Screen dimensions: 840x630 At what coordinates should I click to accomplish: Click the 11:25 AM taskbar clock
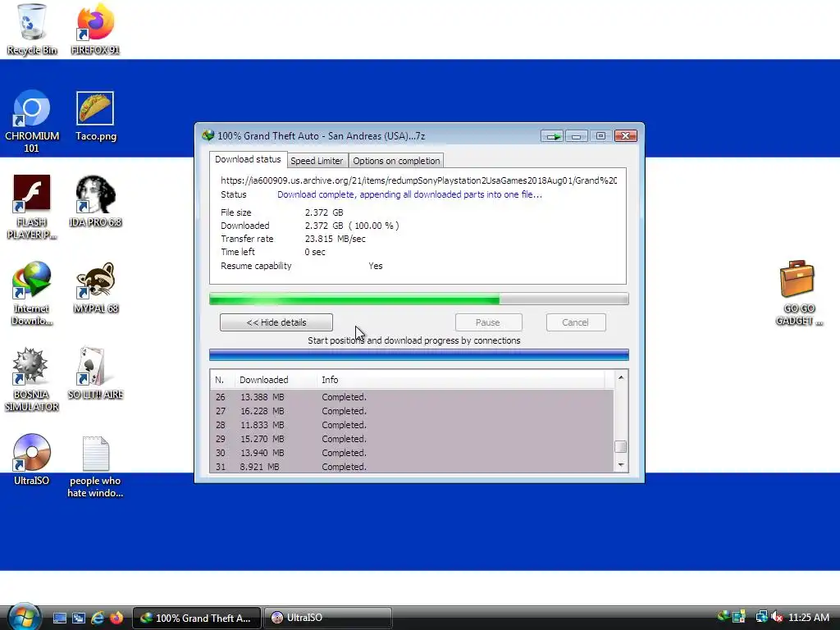pos(809,617)
